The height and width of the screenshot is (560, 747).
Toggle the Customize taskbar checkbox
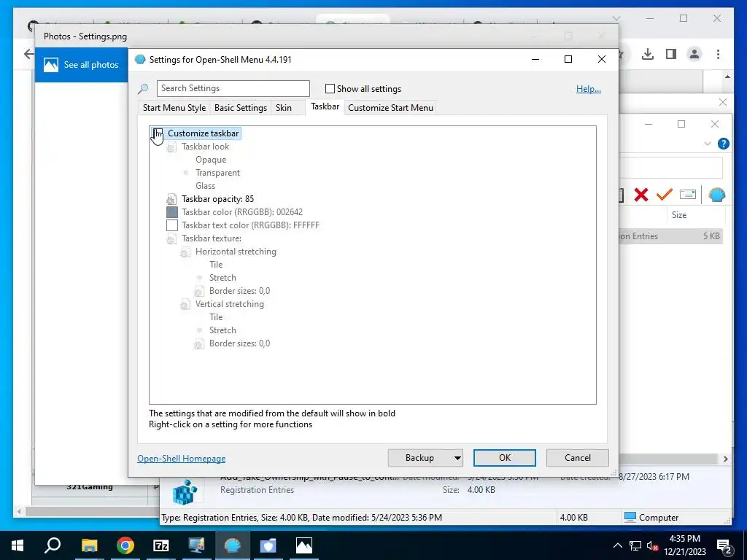click(x=158, y=133)
